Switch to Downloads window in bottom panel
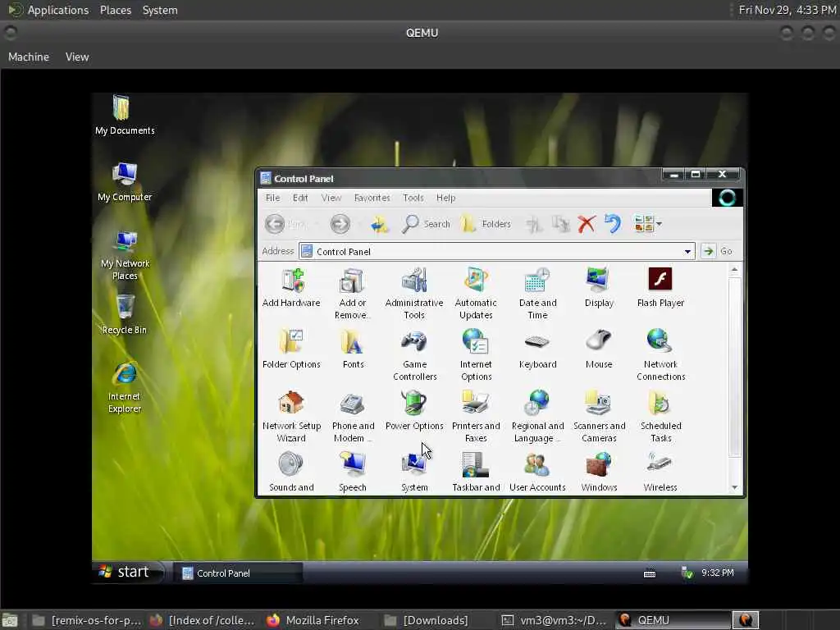 coord(427,620)
